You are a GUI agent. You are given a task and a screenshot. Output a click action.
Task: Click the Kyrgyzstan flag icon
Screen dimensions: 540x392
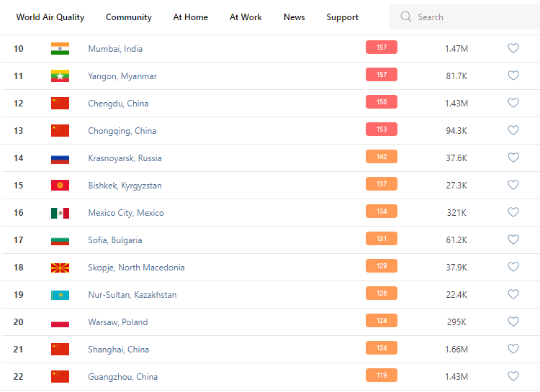tap(60, 186)
